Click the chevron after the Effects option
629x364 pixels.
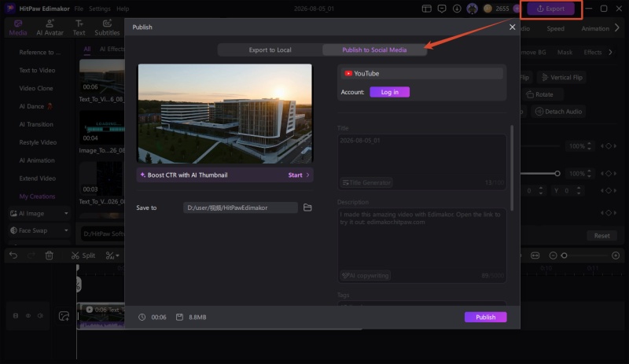(611, 52)
